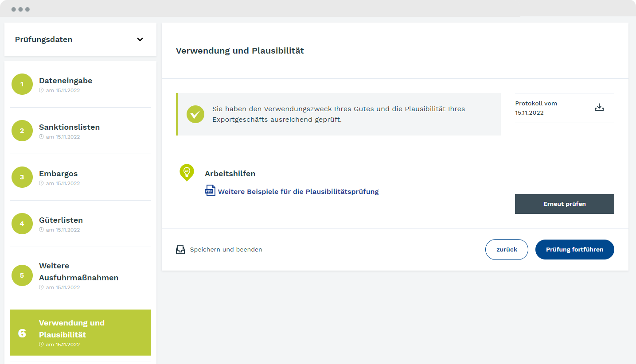Image resolution: width=636 pixels, height=364 pixels.
Task: Click the lightbulb icon next to Arbeitshilfen
Action: click(187, 173)
